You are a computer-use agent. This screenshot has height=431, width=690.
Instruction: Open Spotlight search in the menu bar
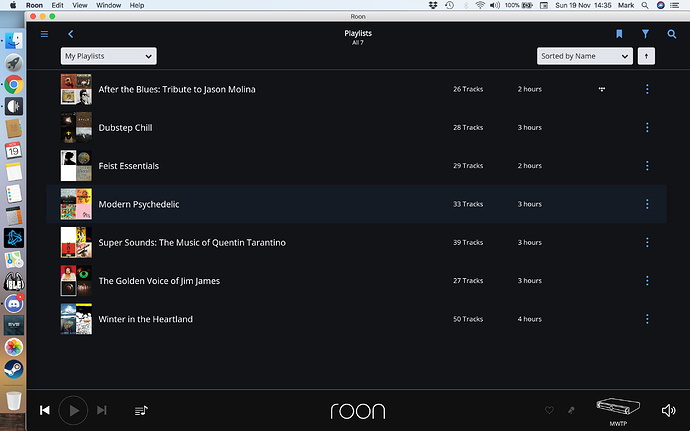coord(645,5)
